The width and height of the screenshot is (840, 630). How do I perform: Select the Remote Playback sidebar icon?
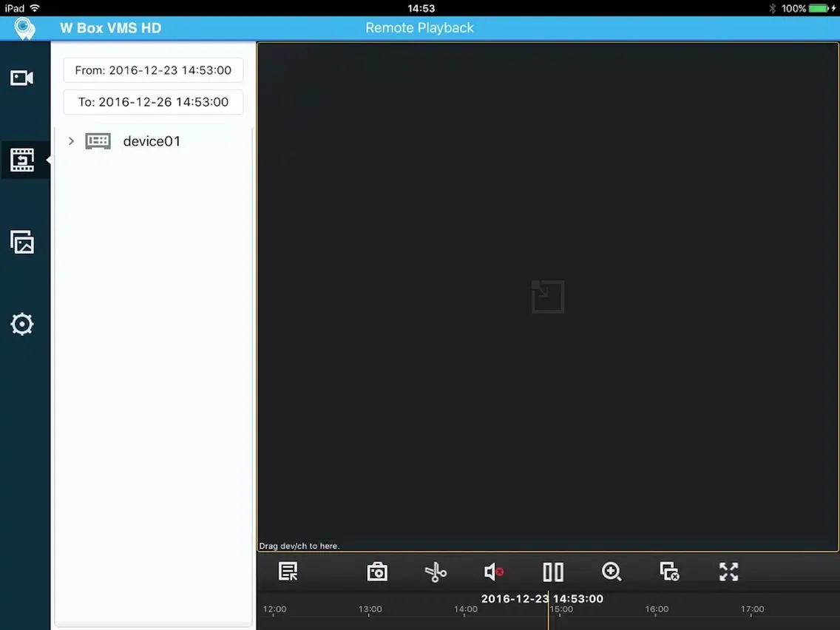22,160
